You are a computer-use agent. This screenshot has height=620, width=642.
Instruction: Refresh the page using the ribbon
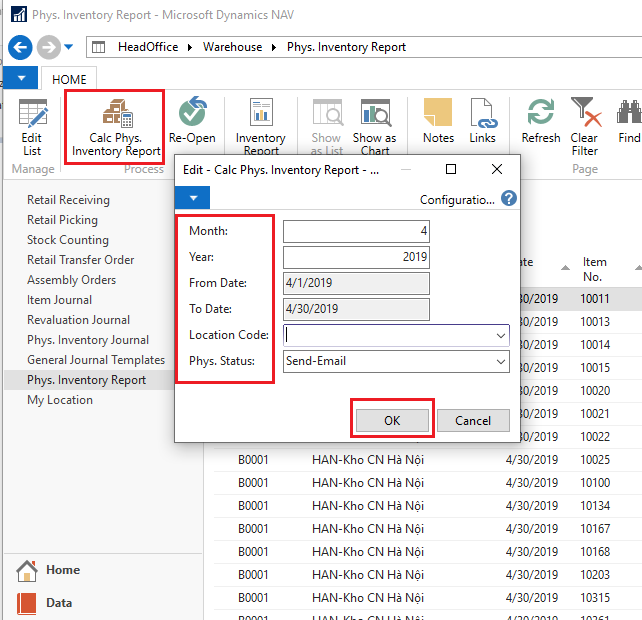point(540,120)
